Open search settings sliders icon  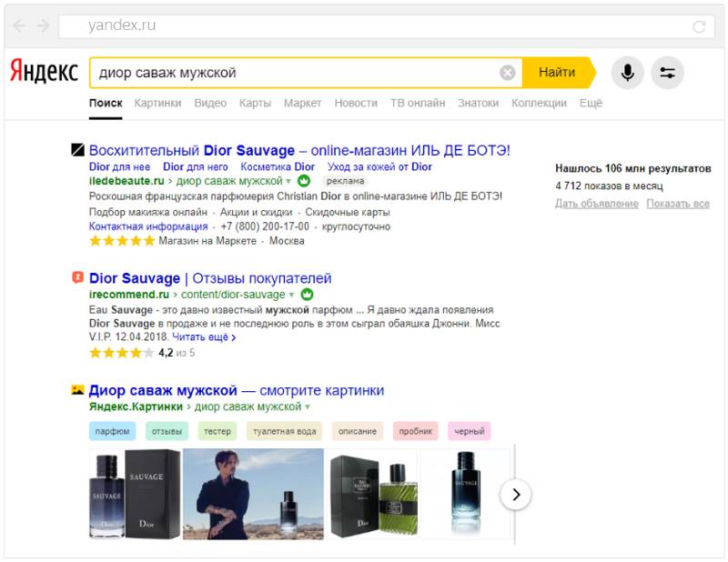click(x=667, y=73)
